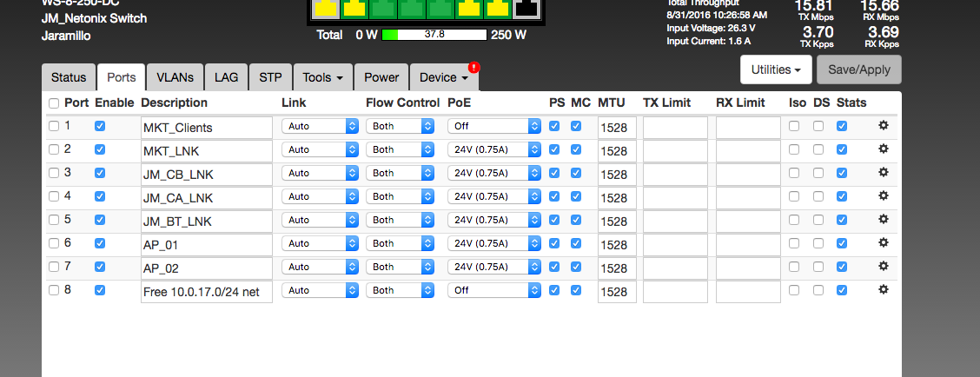This screenshot has height=377, width=980.
Task: Click the first yellow port icon in diagram
Action: [x=326, y=9]
